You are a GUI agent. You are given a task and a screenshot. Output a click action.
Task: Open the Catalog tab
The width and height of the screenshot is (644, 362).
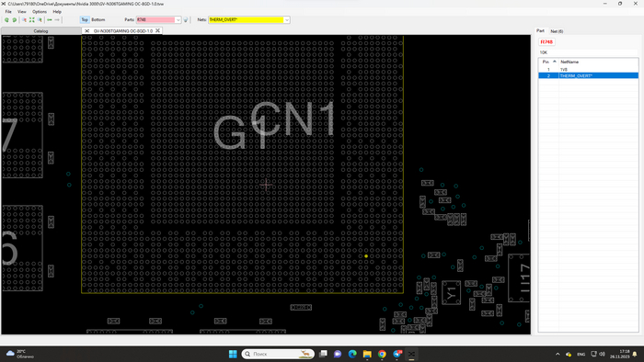click(x=40, y=30)
